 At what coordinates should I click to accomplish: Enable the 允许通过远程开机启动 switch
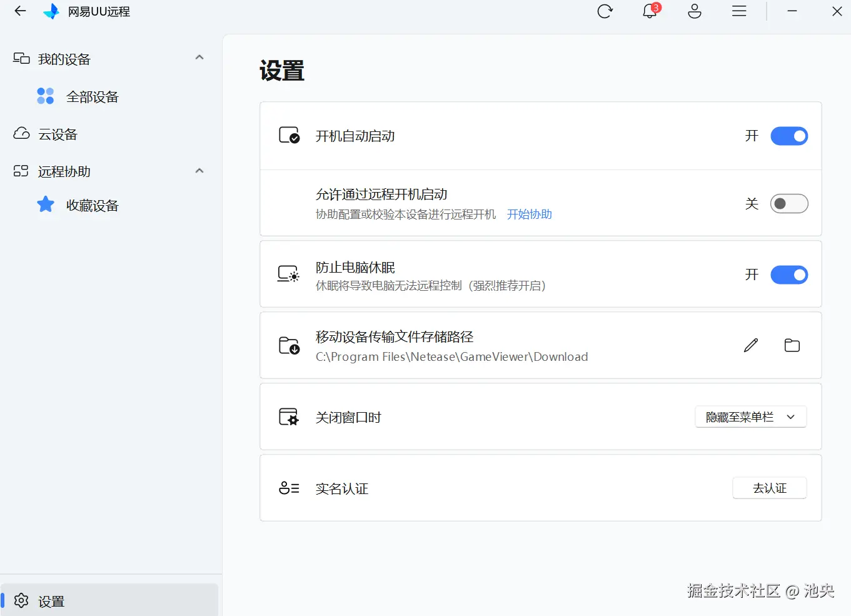(789, 203)
